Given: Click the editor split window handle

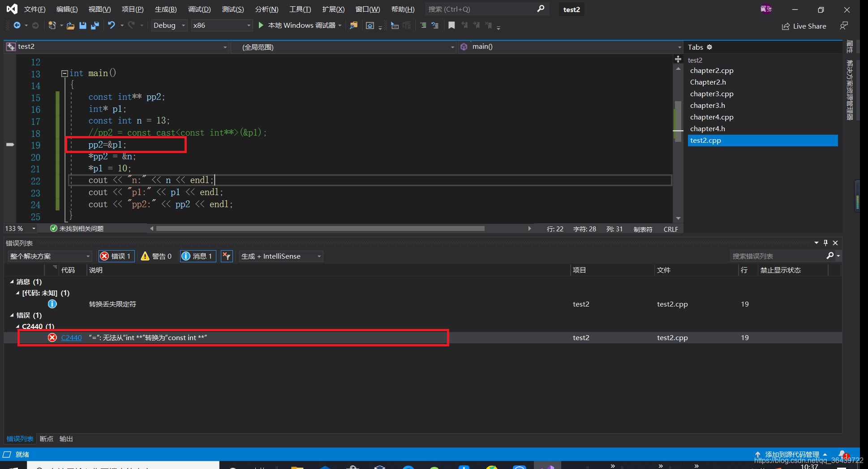Looking at the screenshot, I should point(678,59).
